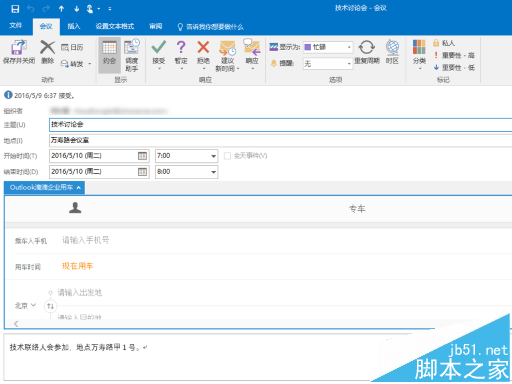Viewport: 512px width, 384px height.
Task: Go to next item with down arrow
Action: point(76,9)
